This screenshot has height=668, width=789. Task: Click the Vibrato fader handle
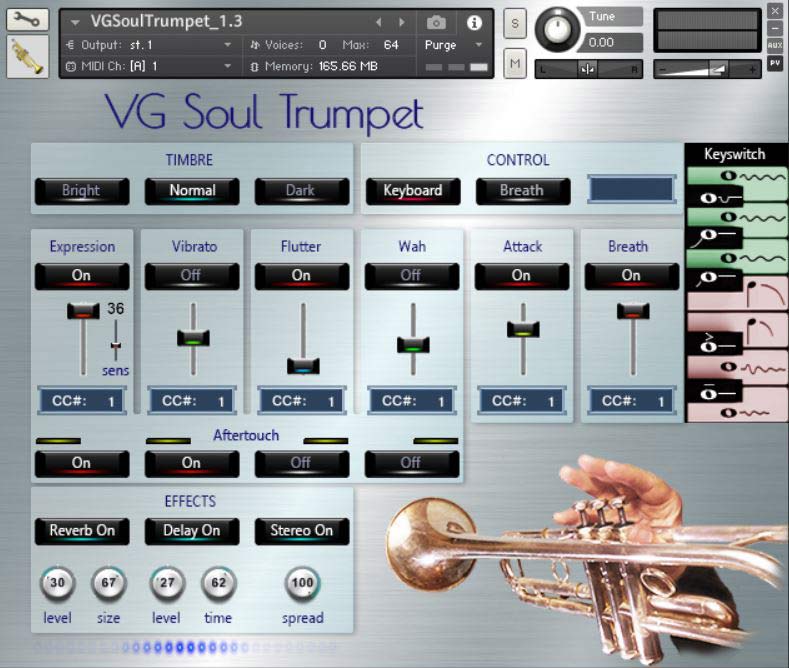pos(193,338)
